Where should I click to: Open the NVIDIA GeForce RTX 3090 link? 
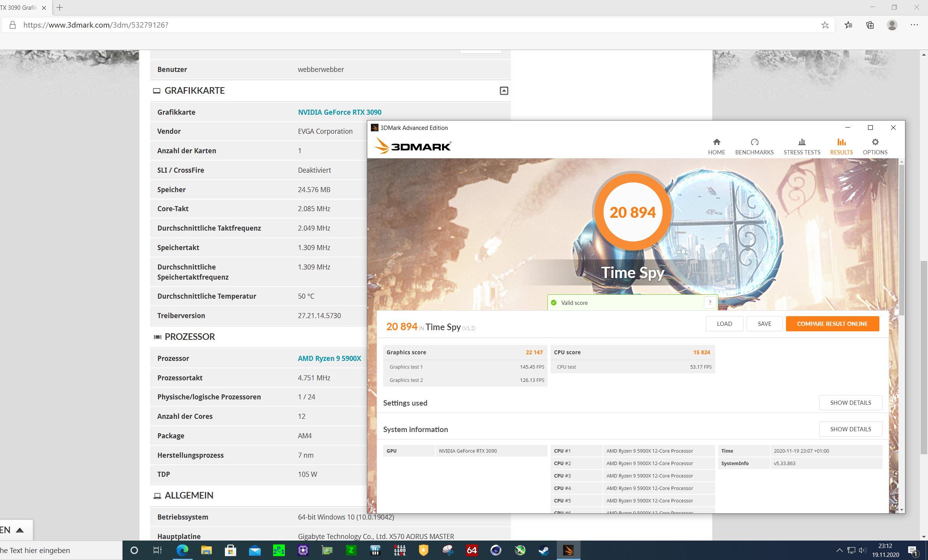pos(339,112)
